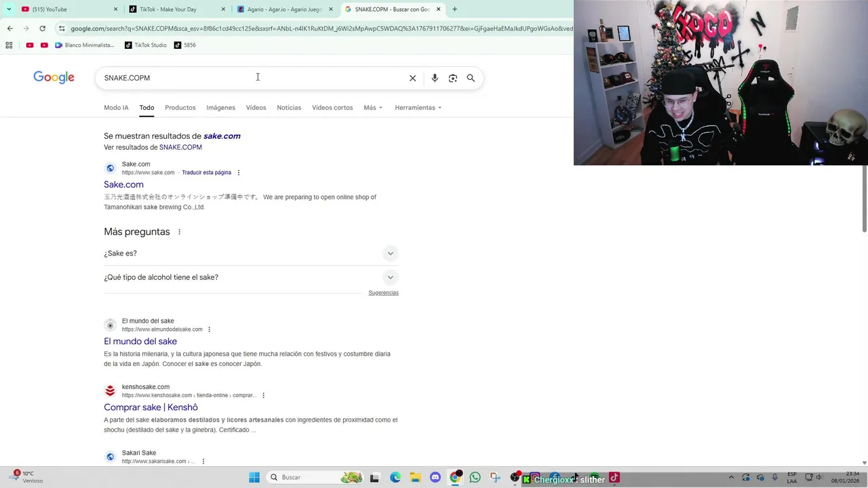The image size is (868, 488).
Task: Click the taskbar Buscar search box
Action: [315, 478]
